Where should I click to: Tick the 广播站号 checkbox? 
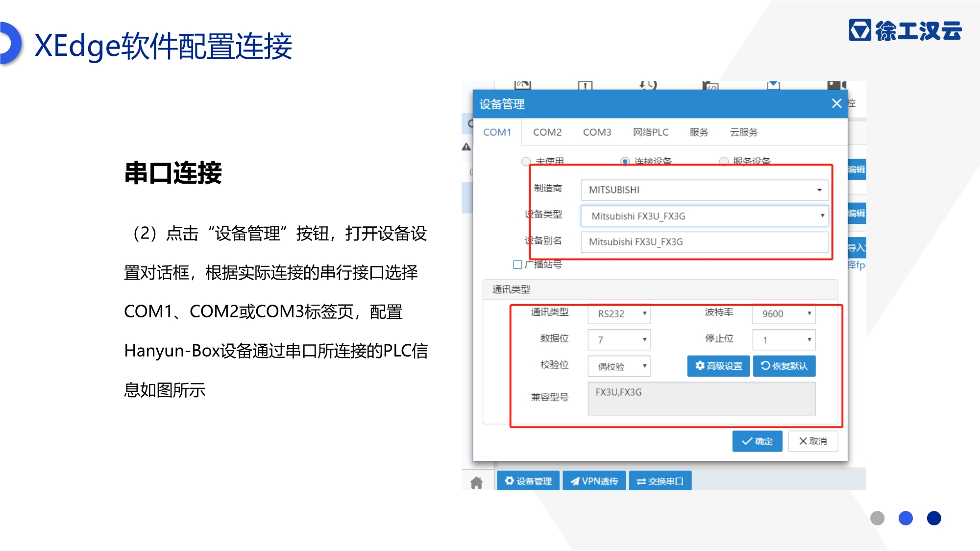(x=517, y=264)
